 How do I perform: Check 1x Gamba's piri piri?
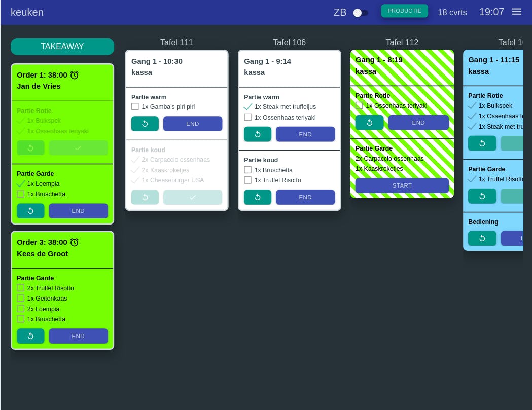[x=135, y=107]
